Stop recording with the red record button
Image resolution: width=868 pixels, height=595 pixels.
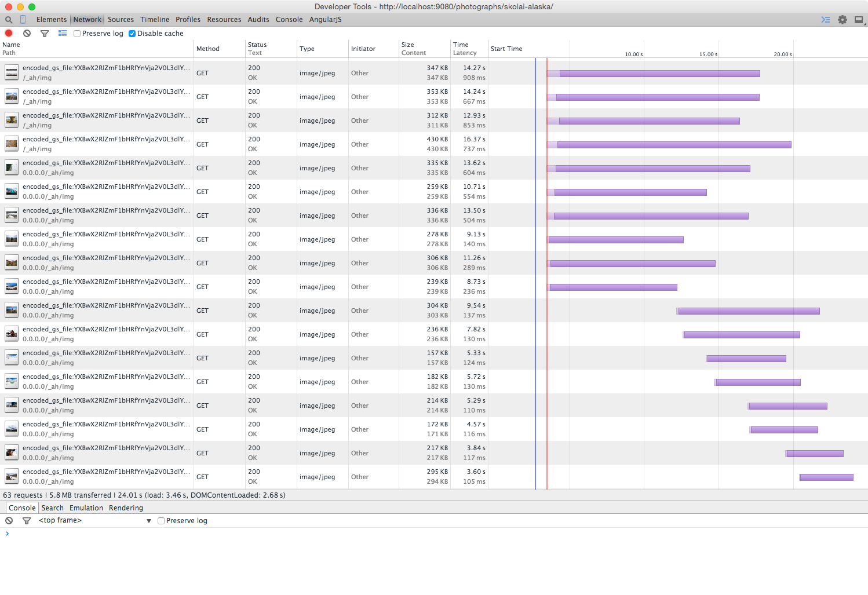pyautogui.click(x=9, y=34)
